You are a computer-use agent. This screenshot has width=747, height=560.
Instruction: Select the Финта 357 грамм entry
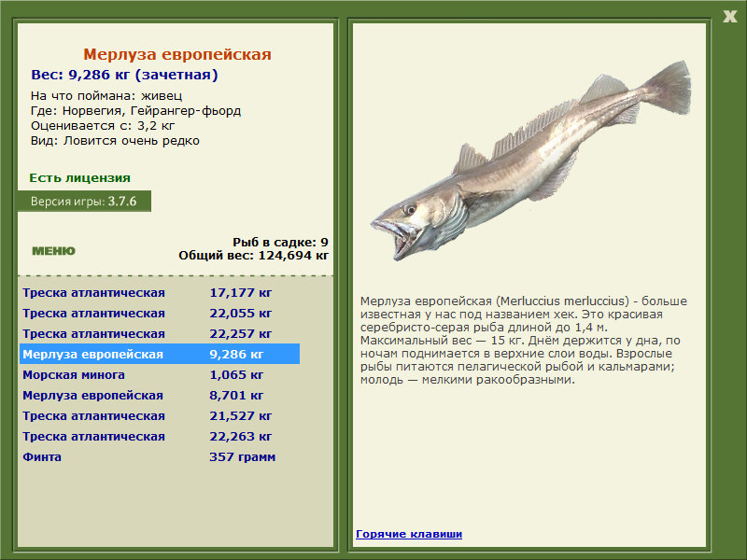160,456
